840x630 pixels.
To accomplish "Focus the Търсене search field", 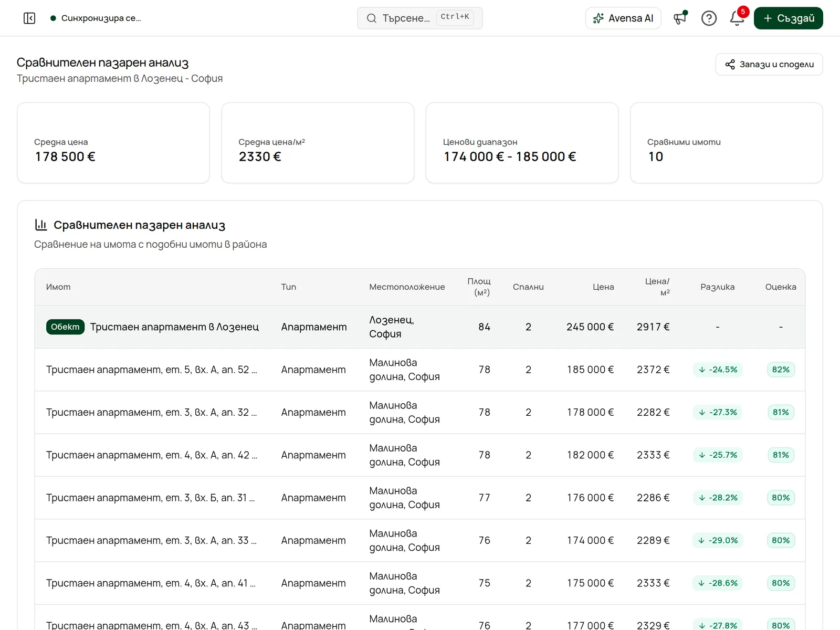I will point(420,18).
